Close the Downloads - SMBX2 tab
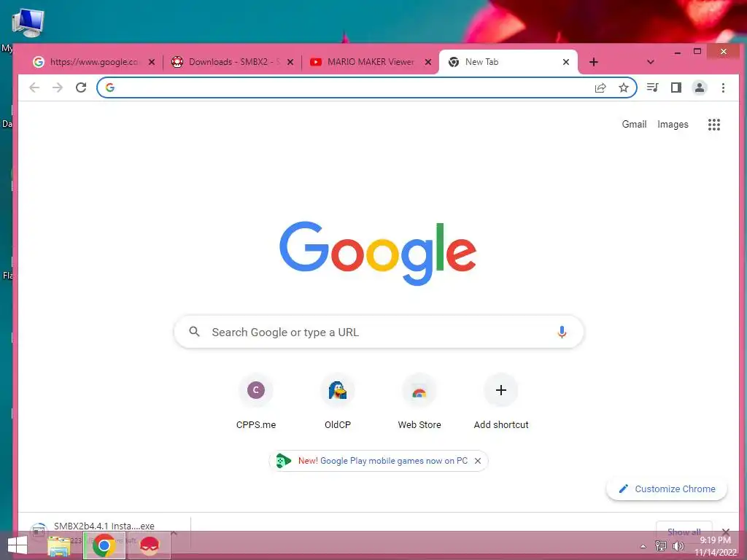747x560 pixels. coord(290,62)
